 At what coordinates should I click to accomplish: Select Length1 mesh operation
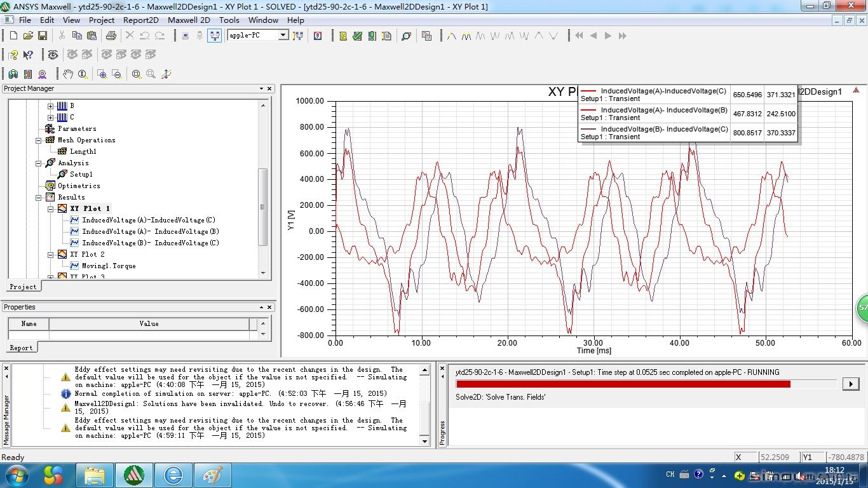coord(83,151)
